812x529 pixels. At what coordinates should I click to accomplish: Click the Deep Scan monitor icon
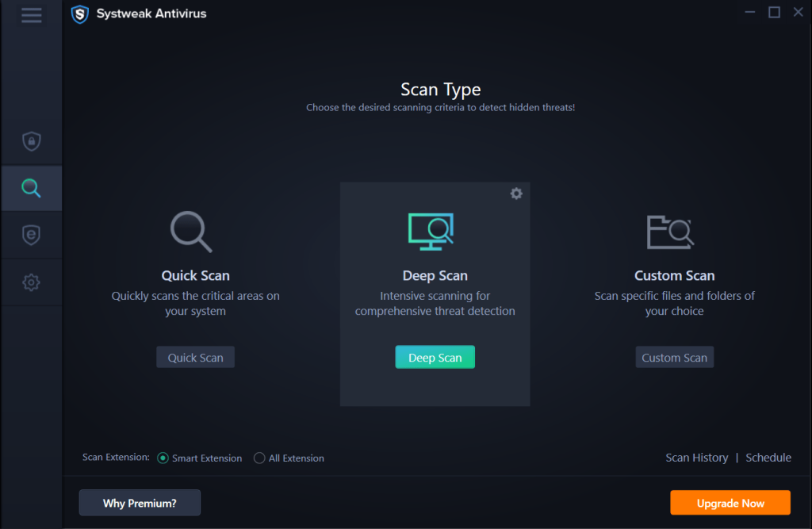[431, 232]
